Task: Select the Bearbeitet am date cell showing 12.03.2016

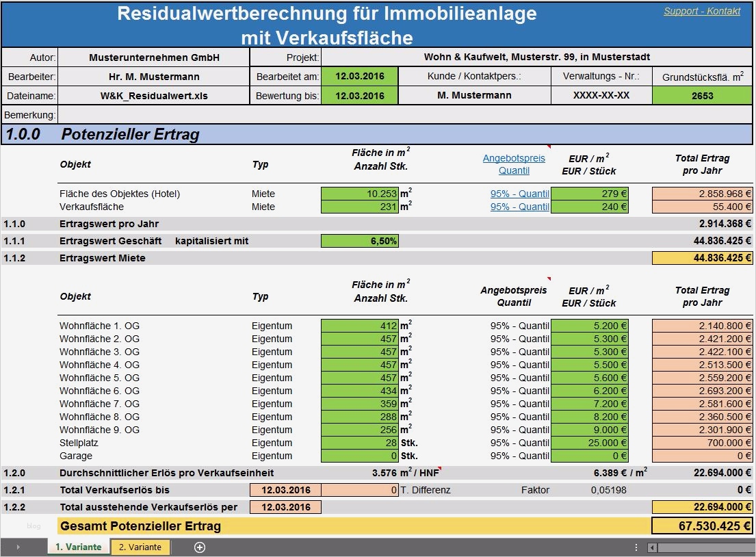Action: coord(359,77)
